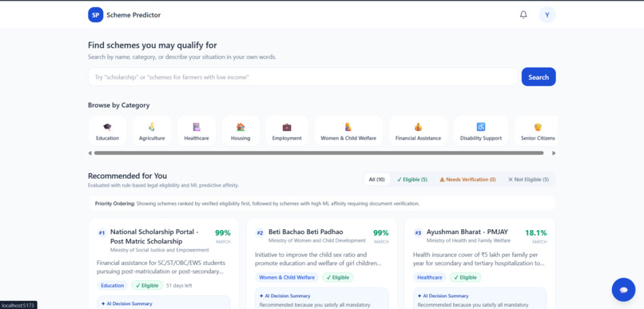Click the 99% match on Beti Bachao card
This screenshot has width=644, height=309.
381,232
